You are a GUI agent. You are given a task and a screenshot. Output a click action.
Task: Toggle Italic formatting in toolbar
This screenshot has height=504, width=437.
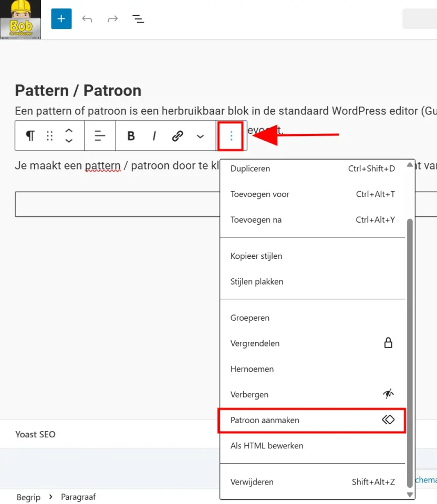[154, 135]
